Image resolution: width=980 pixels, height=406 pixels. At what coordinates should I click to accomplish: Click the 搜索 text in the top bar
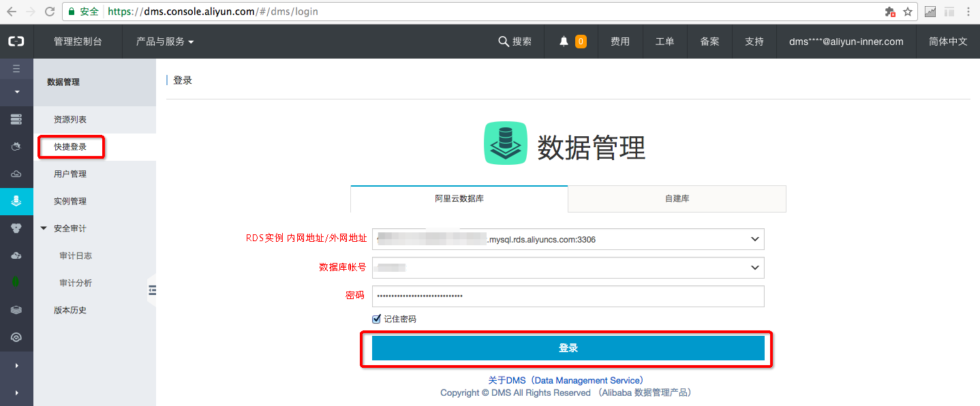click(x=522, y=42)
